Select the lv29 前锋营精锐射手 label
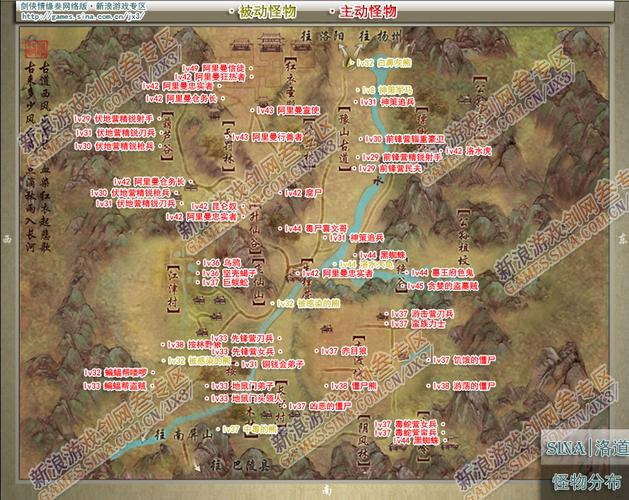The width and height of the screenshot is (629, 500). point(402,157)
